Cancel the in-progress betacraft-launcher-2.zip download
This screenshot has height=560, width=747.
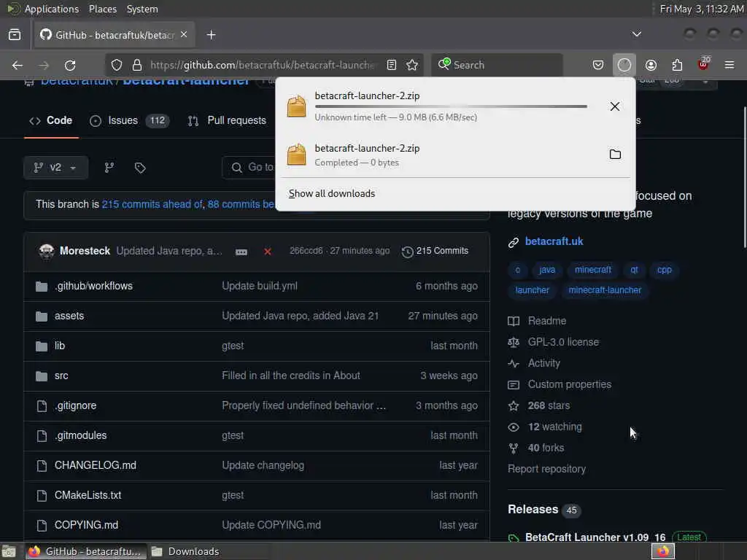pyautogui.click(x=615, y=106)
